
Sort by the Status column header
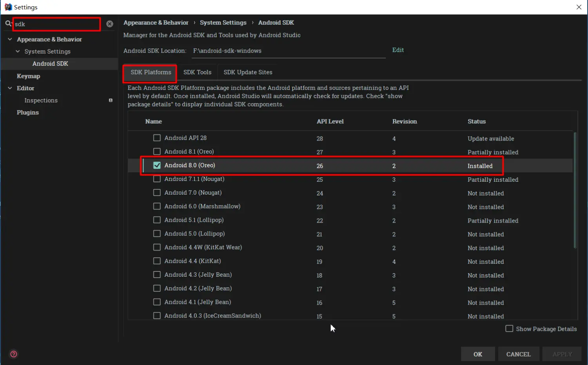pos(477,122)
